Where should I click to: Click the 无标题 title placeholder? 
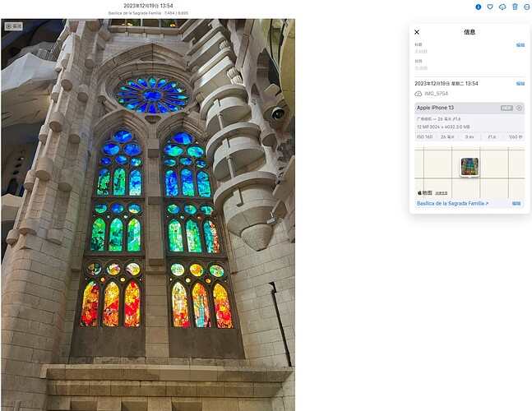[x=421, y=52]
